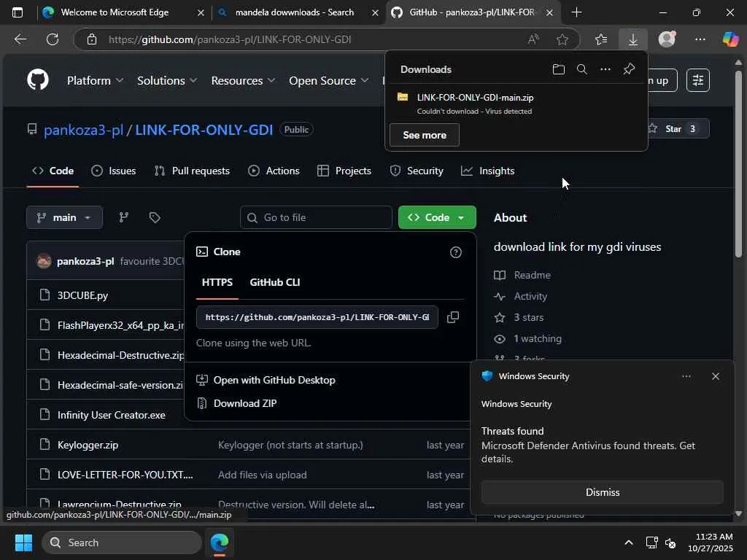Open the Edge tab actions menu icon
Screen dimensions: 747x560
pyautogui.click(x=18, y=12)
